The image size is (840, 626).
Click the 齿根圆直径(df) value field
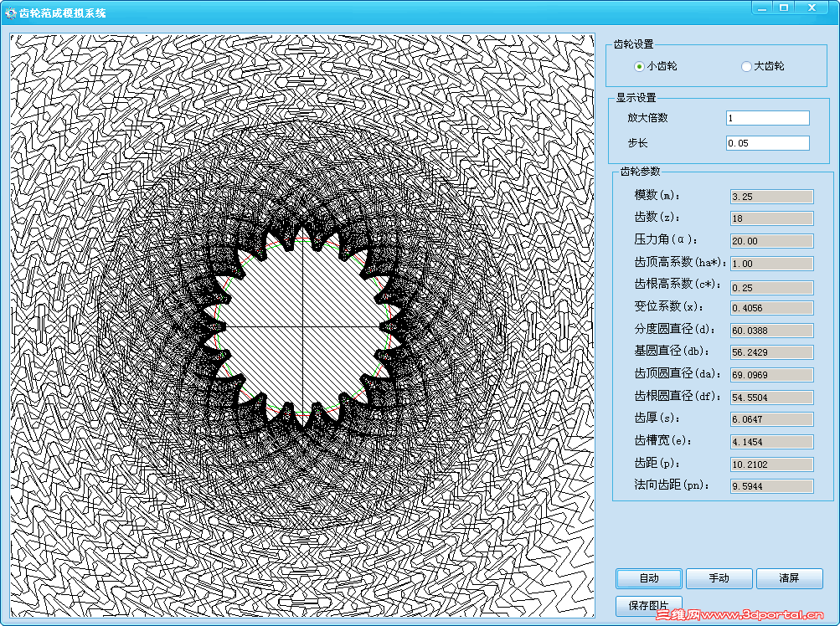(x=772, y=398)
